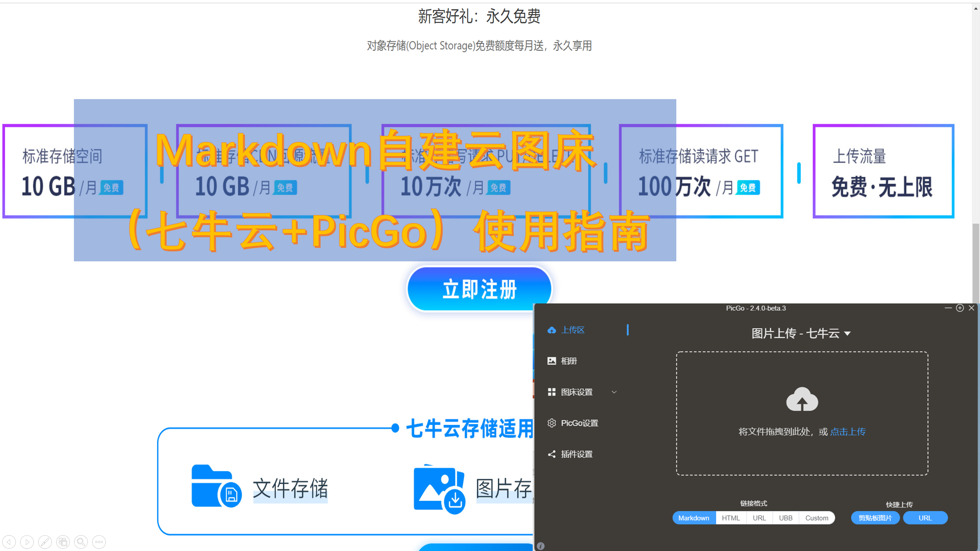Image resolution: width=980 pixels, height=551 pixels.
Task: Expand the 图床设置 chevron
Action: tap(614, 392)
